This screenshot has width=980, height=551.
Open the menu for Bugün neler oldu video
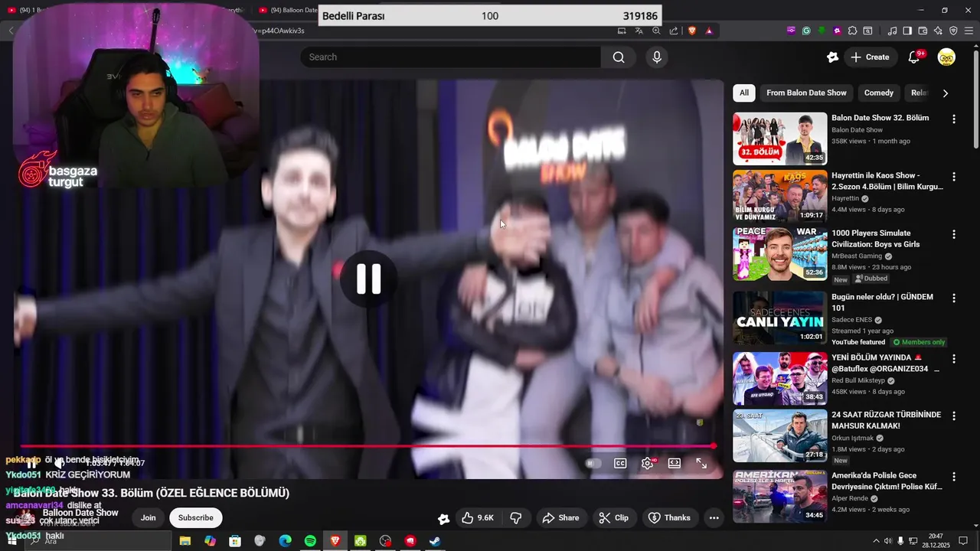954,298
